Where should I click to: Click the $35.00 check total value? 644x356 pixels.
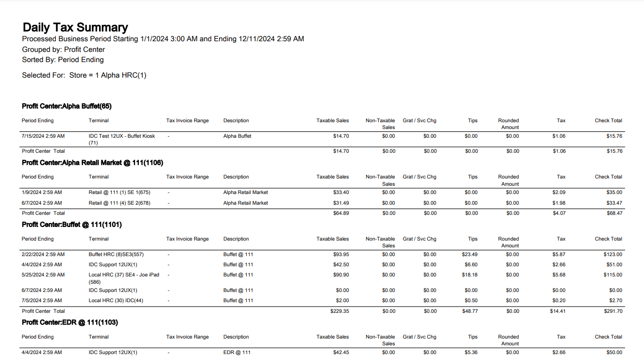(x=614, y=193)
